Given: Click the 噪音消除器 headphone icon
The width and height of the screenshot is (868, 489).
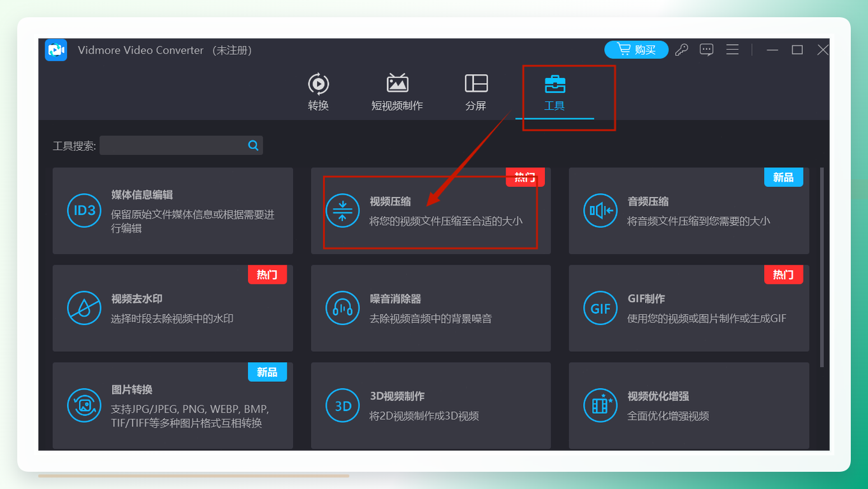Looking at the screenshot, I should pos(343,308).
